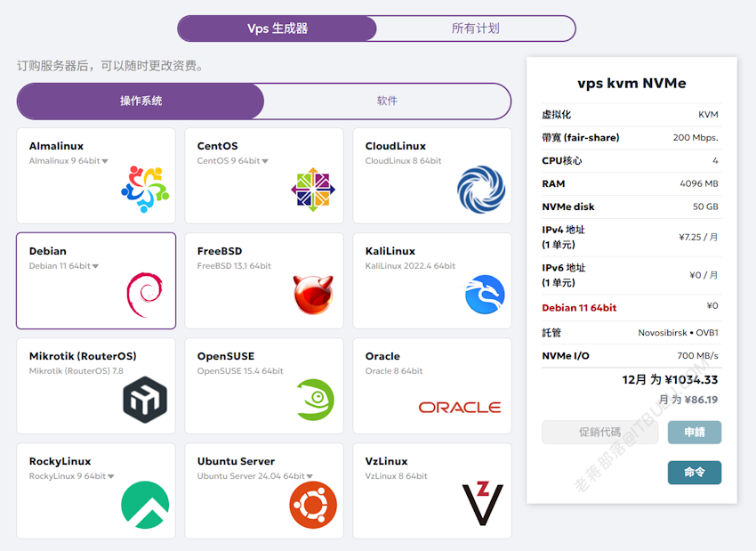Click the KVM virtualization value
Viewport: 756px width, 551px height.
pyautogui.click(x=708, y=115)
